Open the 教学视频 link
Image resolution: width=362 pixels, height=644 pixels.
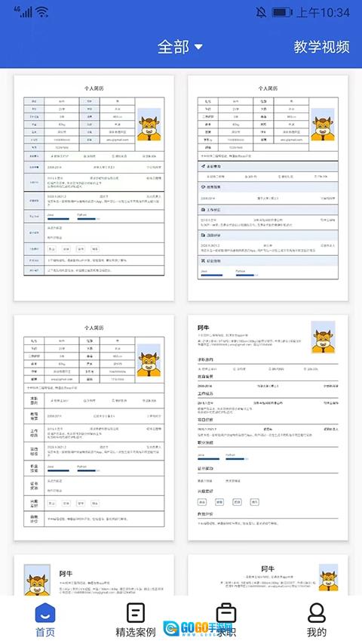321,47
